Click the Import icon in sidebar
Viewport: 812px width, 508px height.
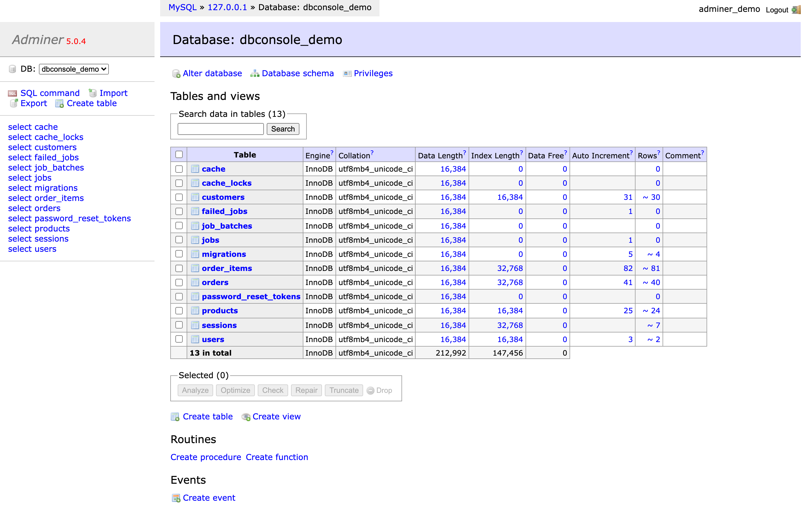click(92, 93)
